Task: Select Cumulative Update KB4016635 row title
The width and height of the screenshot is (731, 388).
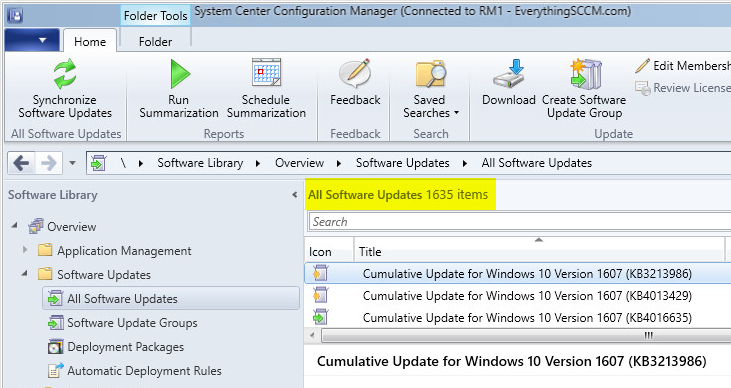Action: [527, 318]
